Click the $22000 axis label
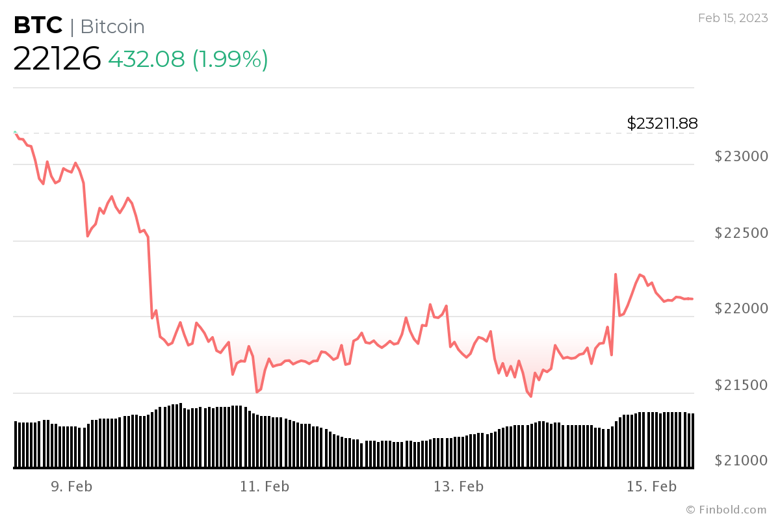The height and width of the screenshot is (520, 780). coord(741,309)
